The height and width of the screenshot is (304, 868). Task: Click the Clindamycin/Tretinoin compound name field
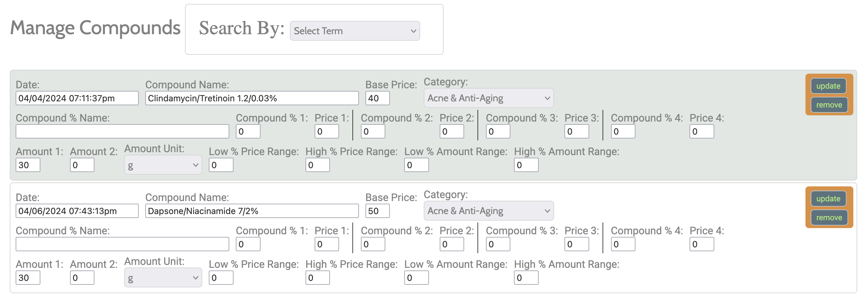(251, 98)
